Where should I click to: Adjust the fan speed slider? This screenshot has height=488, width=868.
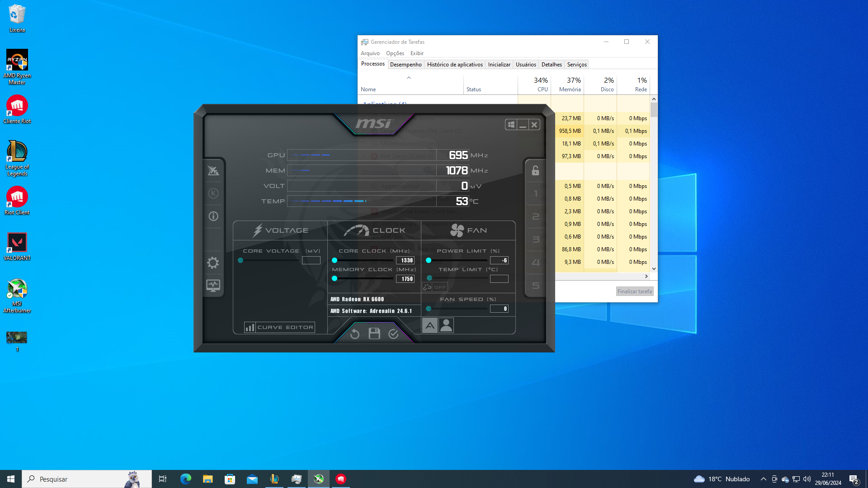tap(429, 309)
